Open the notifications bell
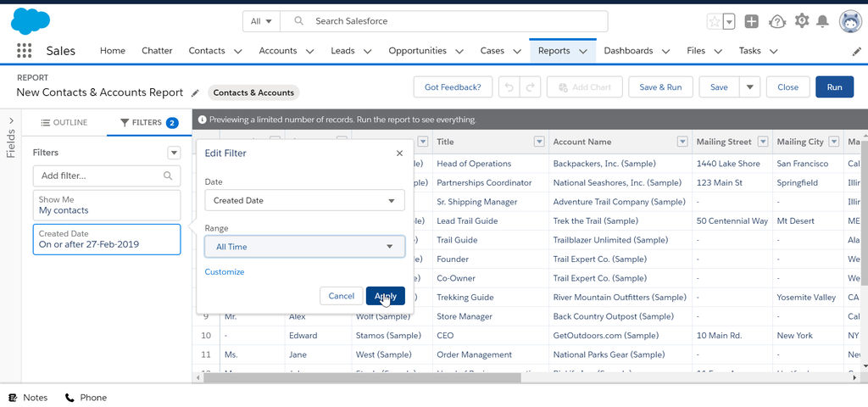This screenshot has width=868, height=407. point(822,21)
